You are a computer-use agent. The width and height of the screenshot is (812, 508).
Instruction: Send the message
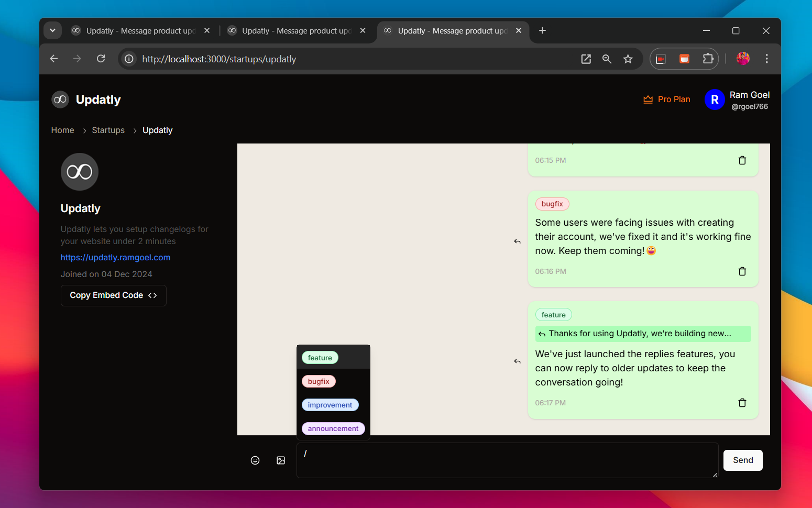743,460
